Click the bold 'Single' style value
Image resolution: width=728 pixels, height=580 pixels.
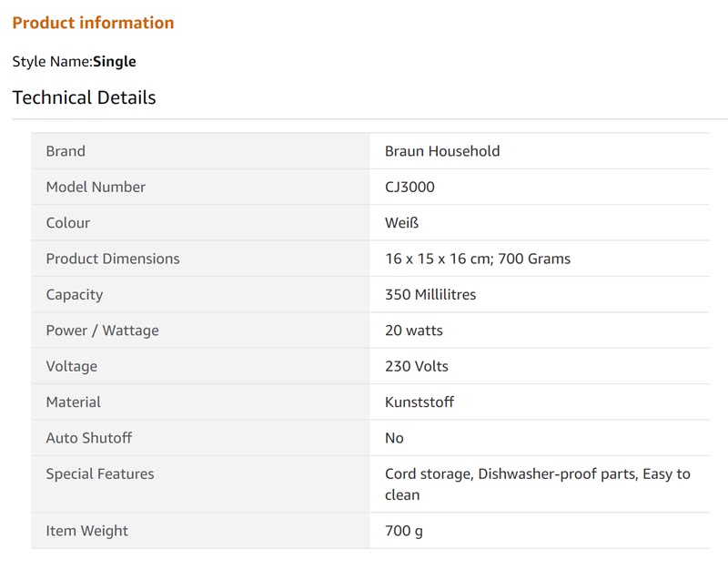[115, 62]
